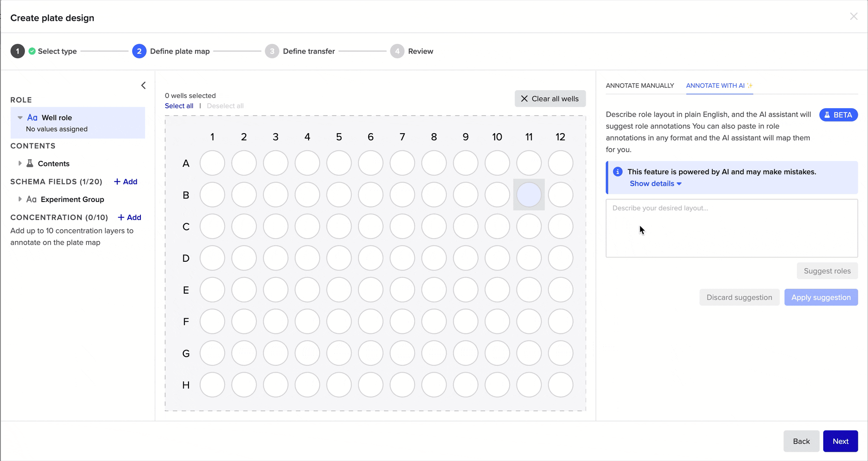Click Select all wells link

tap(179, 106)
